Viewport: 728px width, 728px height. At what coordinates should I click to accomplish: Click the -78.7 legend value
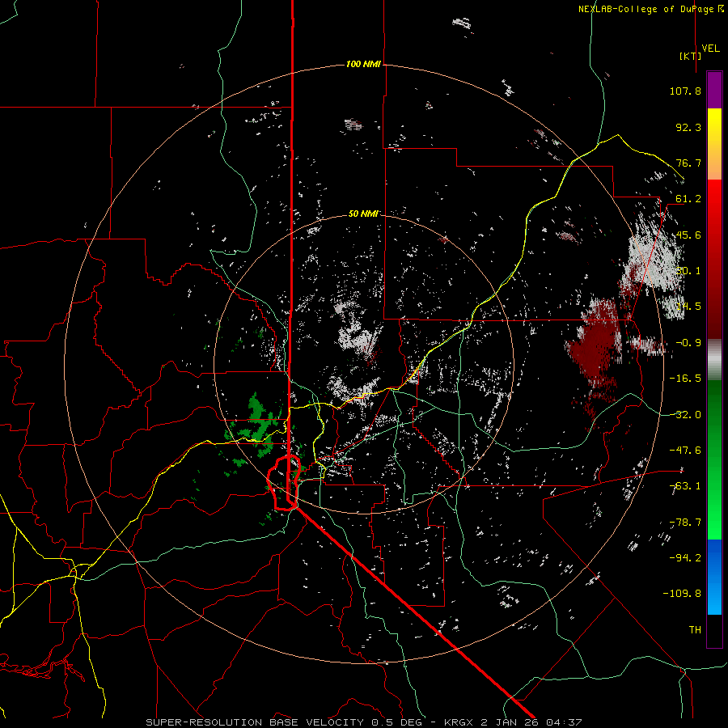[x=685, y=523]
